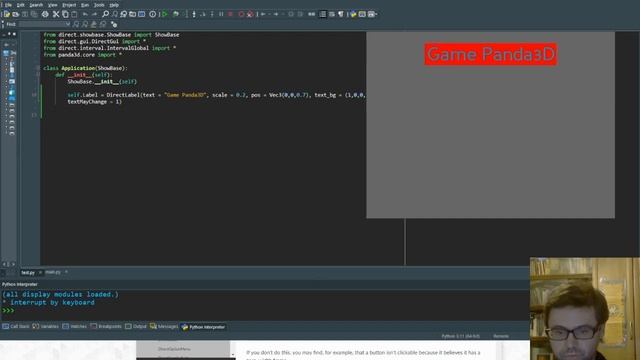Open the View menu
Image resolution: width=640 pixels, height=360 pixels.
[x=53, y=5]
